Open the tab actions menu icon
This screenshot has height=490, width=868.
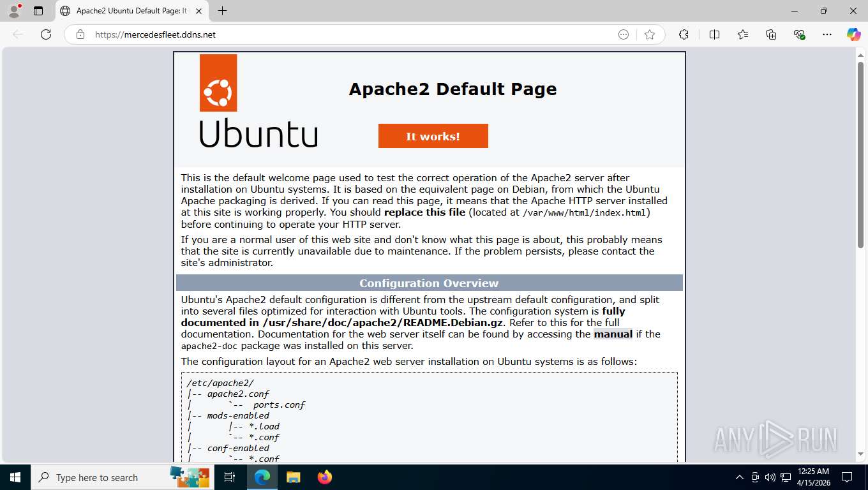[38, 11]
